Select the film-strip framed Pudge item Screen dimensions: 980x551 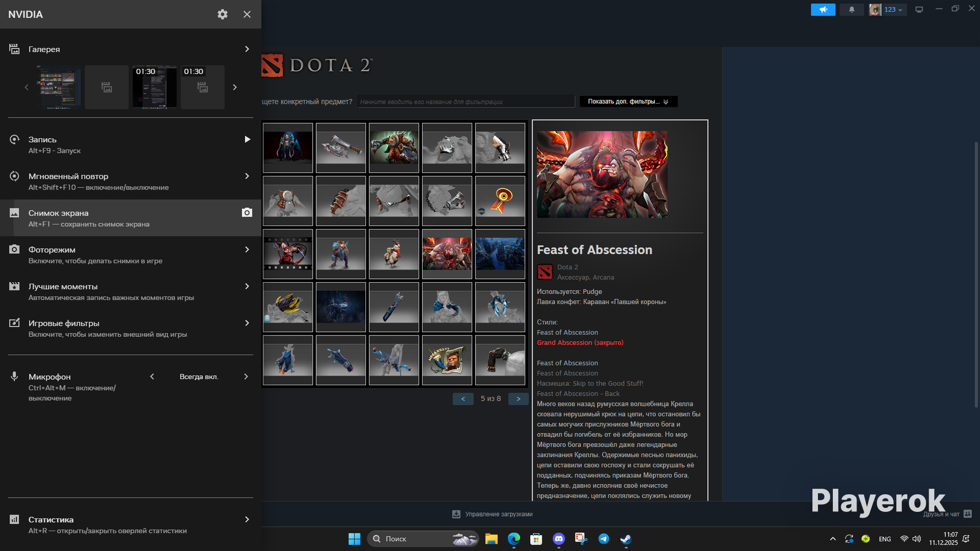pyautogui.click(x=288, y=254)
